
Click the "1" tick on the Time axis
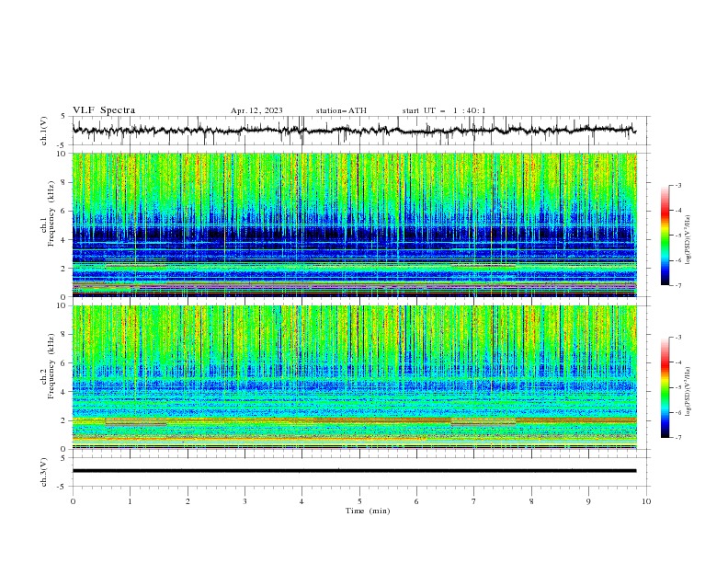coord(130,501)
